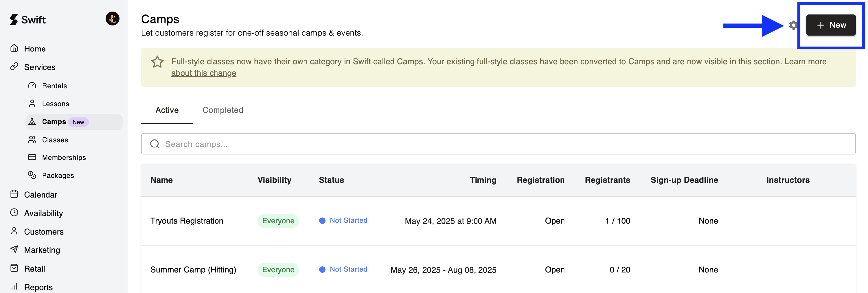This screenshot has height=293, width=868.
Task: Open Packages in the sidebar
Action: [58, 176]
